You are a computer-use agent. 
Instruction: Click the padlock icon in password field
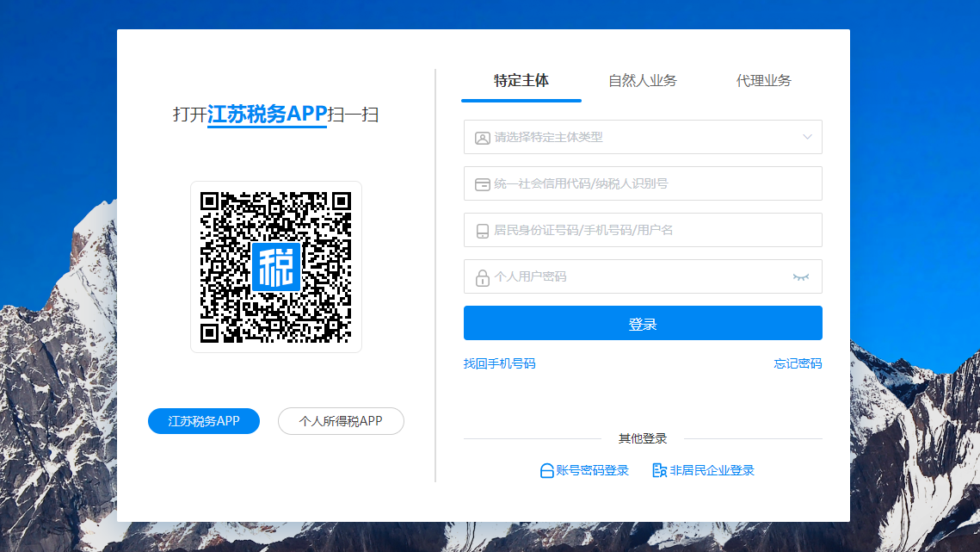483,277
